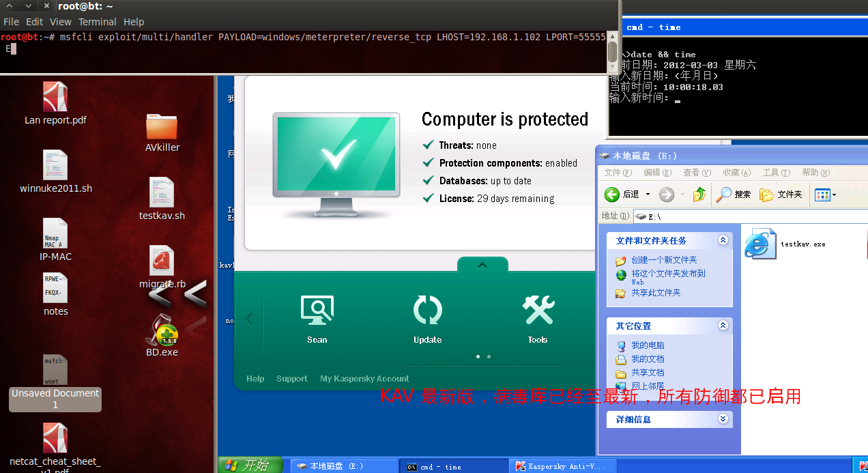The width and height of the screenshot is (868, 473).
Task: Click 将这个文件夹发布到 Web link
Action: (x=668, y=277)
